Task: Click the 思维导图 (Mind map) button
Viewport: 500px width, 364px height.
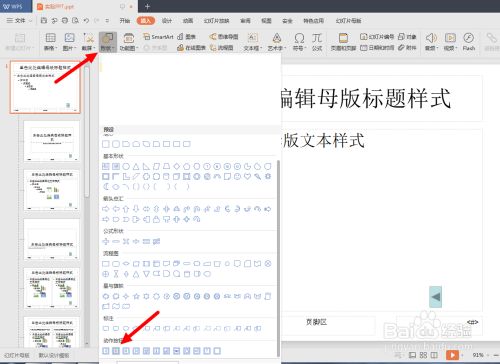Action: [224, 37]
